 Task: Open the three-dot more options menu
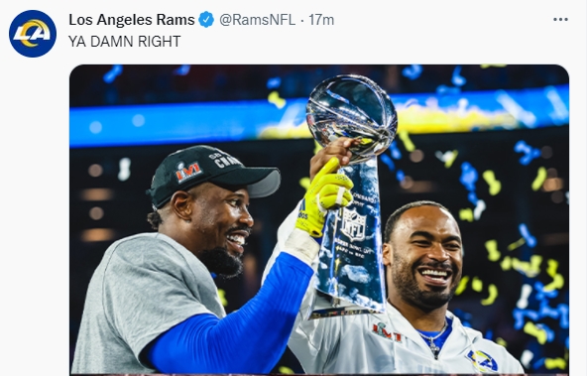[560, 19]
